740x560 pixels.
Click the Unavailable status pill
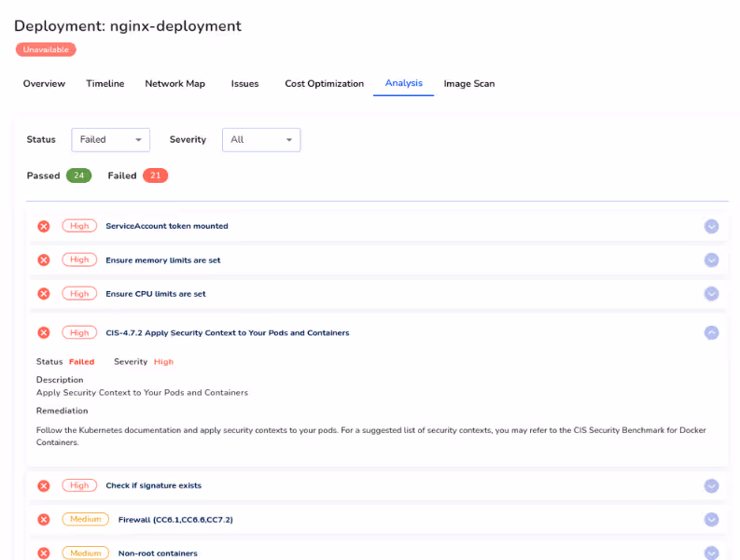click(x=46, y=49)
